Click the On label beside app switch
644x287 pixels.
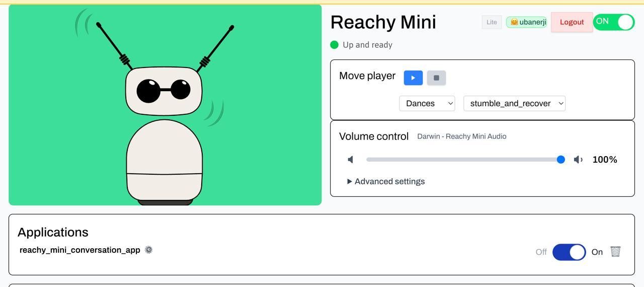597,252
